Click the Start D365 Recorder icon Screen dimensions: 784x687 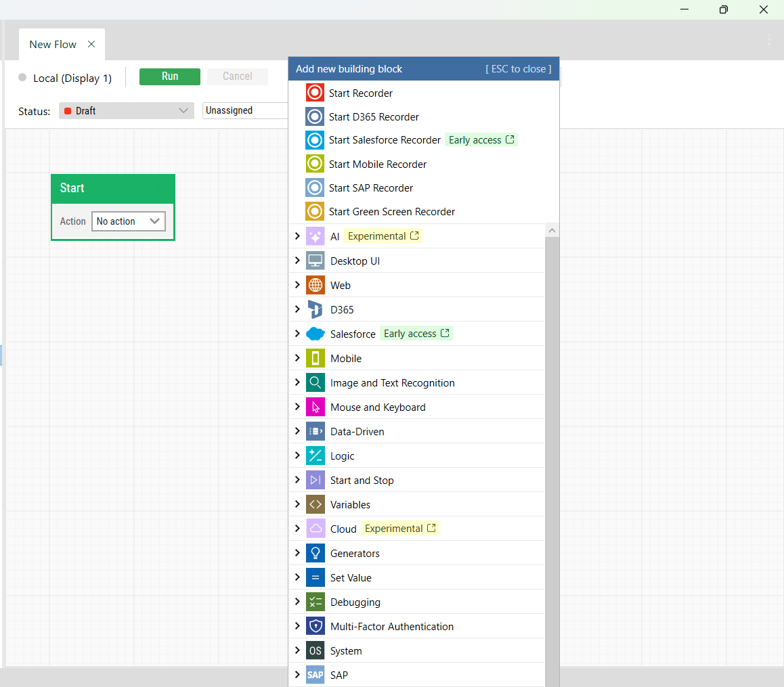pos(314,116)
